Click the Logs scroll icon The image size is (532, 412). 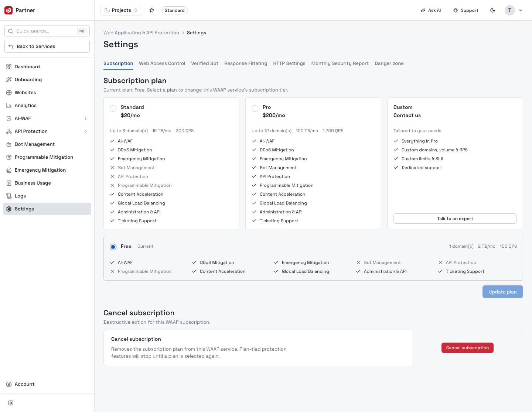tap(9, 196)
